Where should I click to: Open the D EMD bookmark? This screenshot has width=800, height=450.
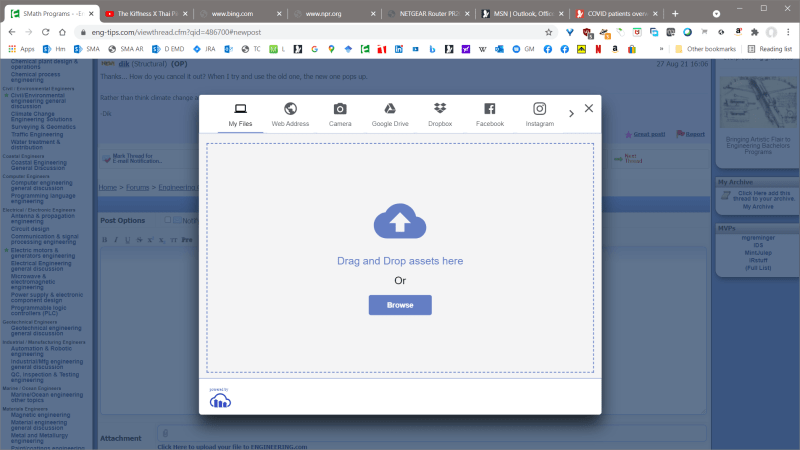(168, 49)
